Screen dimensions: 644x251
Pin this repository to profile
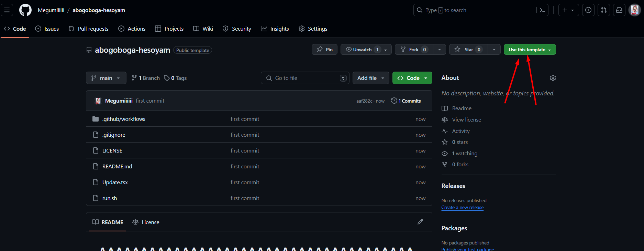[x=324, y=50]
